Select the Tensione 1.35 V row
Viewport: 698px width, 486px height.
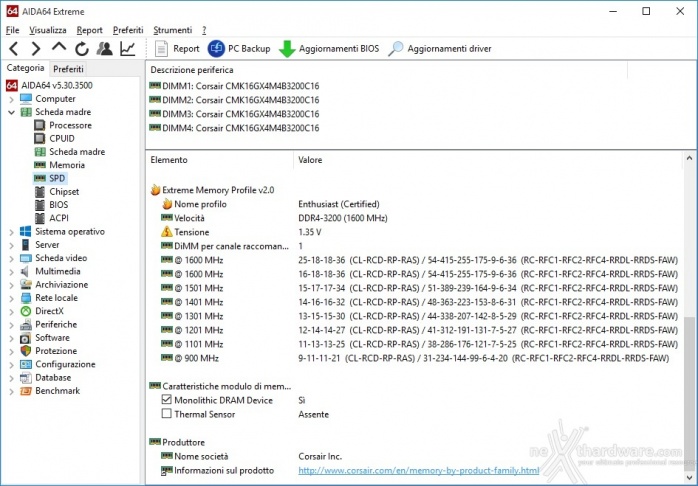pos(414,232)
